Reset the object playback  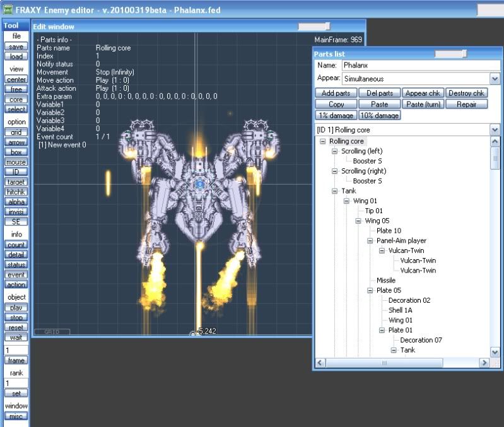click(16, 327)
